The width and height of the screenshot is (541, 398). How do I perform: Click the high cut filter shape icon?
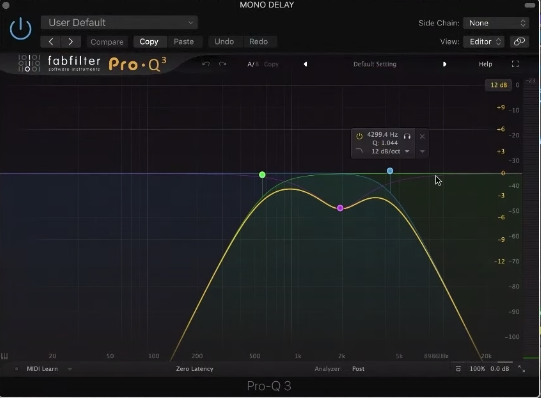pyautogui.click(x=359, y=151)
